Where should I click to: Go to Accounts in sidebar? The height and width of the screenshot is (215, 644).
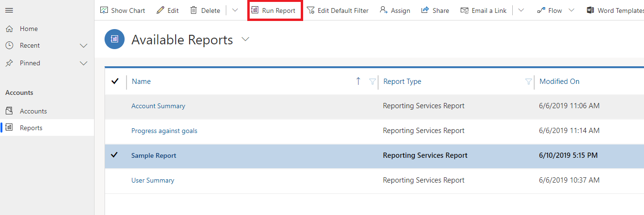pyautogui.click(x=33, y=111)
